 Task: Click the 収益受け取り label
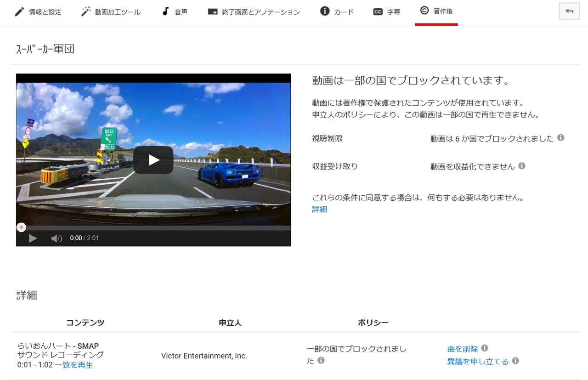(335, 166)
